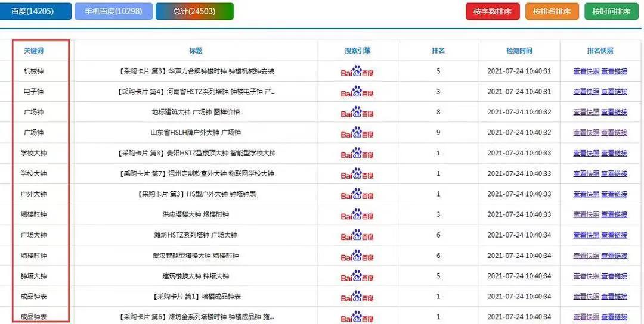Switch to the 手机百度(10298) tab
This screenshot has width=644, height=324.
click(113, 11)
